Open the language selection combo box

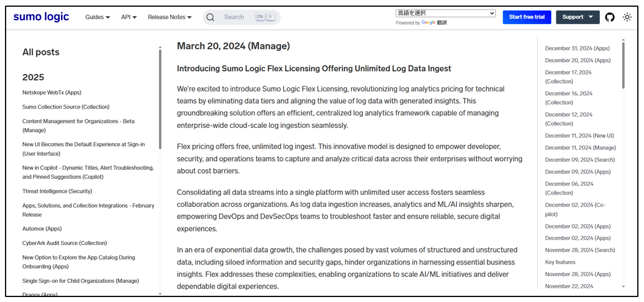click(x=445, y=13)
